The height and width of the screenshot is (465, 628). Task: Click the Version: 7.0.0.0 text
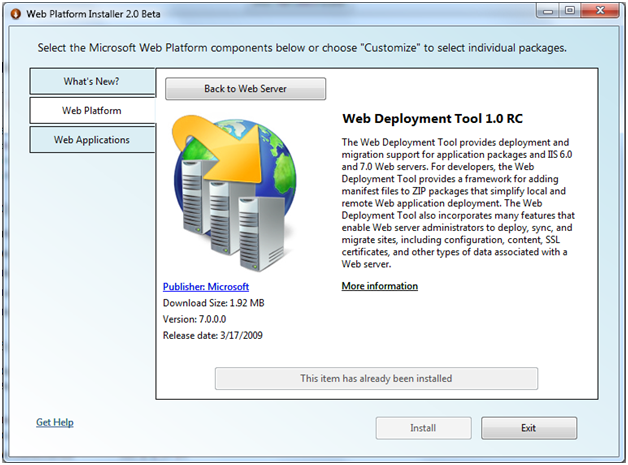(x=194, y=319)
